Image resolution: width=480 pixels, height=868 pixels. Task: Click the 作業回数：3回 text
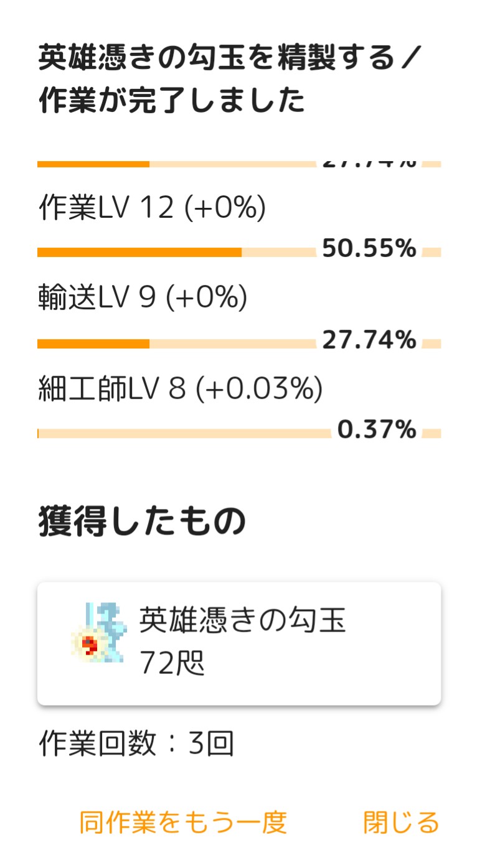[136, 743]
